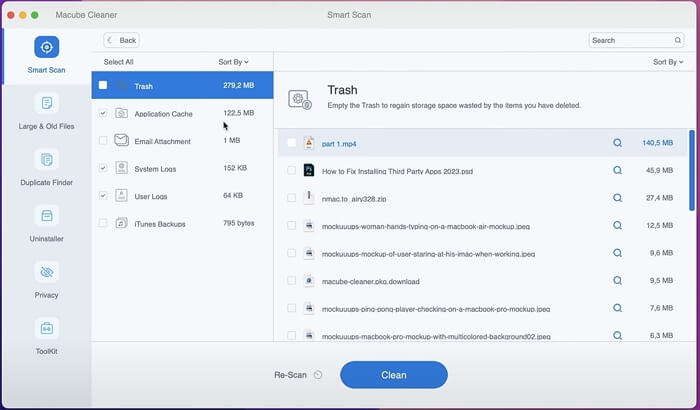Open the Smart Scan sidebar icon
This screenshot has height=410, width=700.
tap(46, 47)
